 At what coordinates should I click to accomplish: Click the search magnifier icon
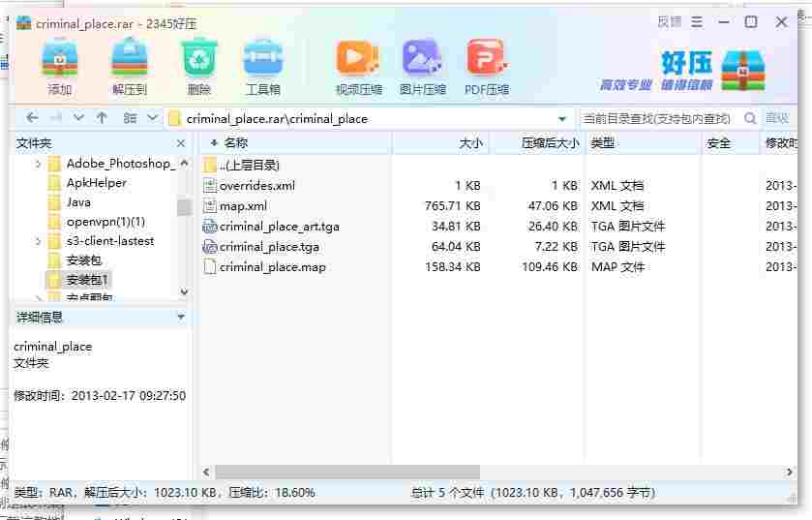(750, 118)
